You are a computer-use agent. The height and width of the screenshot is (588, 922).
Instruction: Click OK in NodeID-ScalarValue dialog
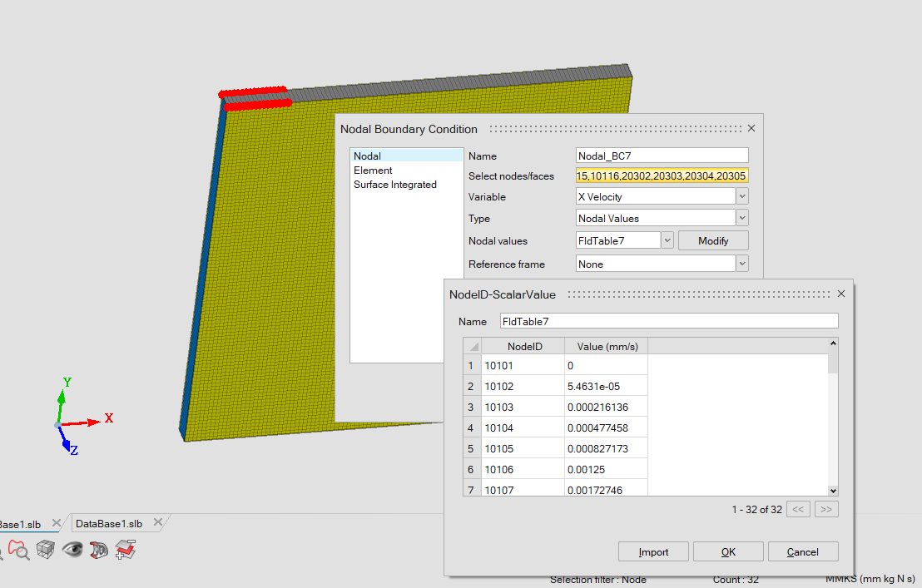coord(728,551)
